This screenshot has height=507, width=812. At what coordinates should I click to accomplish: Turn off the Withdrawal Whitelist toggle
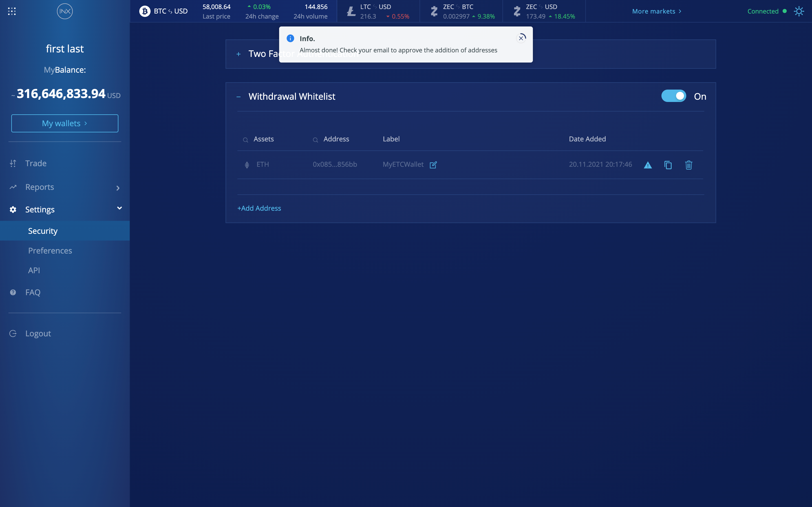point(673,96)
